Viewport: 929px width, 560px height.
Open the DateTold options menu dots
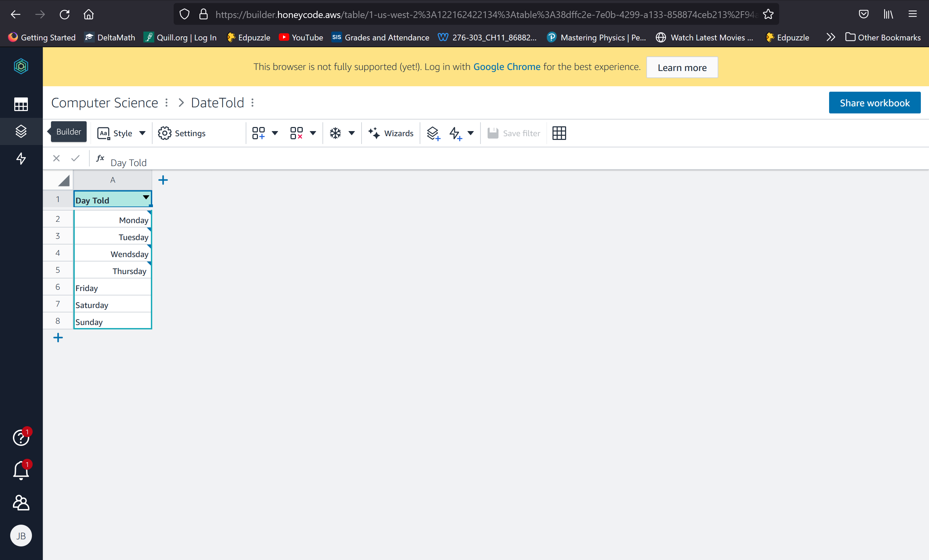tap(252, 103)
